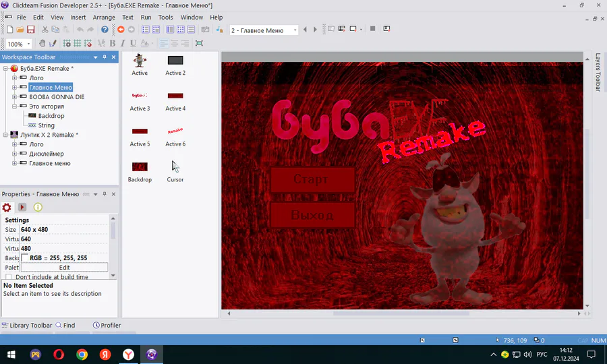Open the Find panel
607x364 pixels.
65,326
